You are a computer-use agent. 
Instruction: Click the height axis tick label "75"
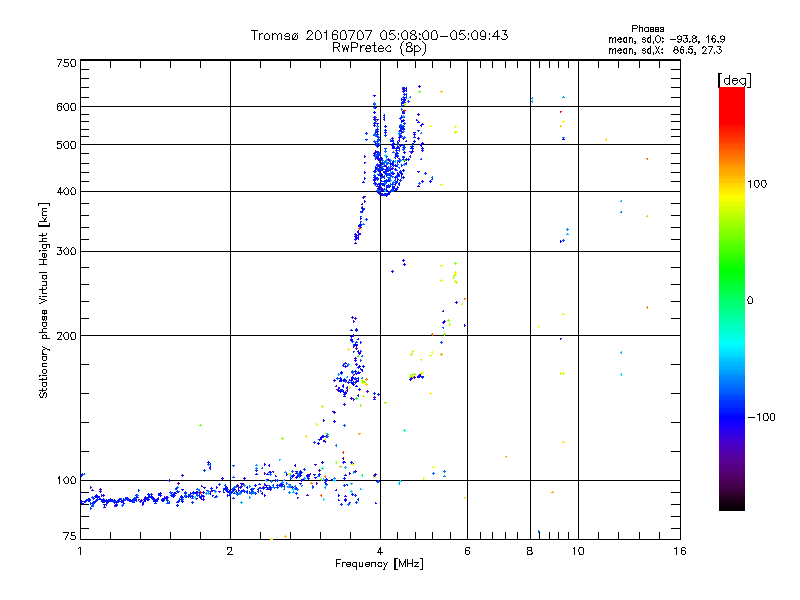click(69, 536)
